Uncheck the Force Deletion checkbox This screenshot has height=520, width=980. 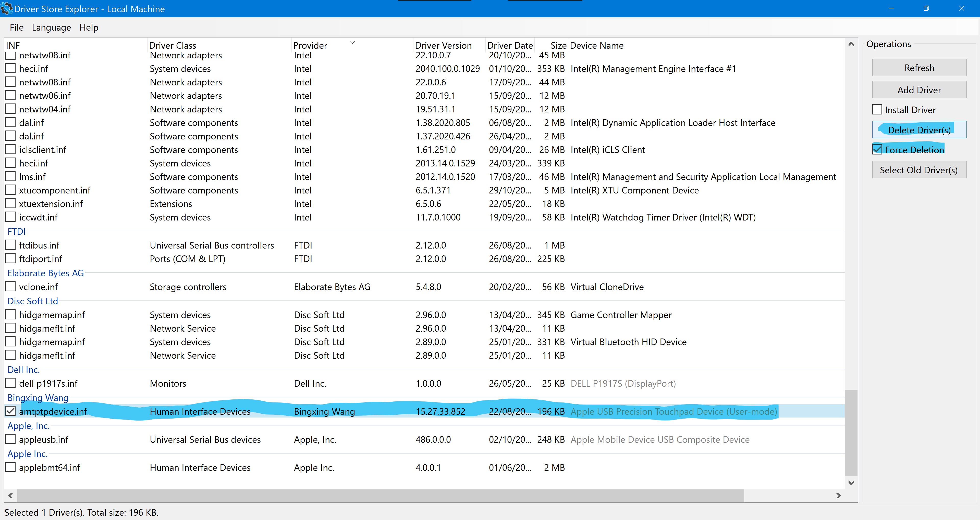tap(877, 149)
